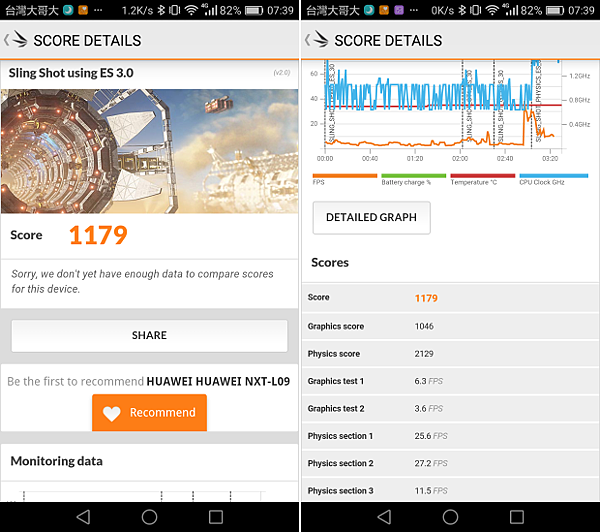Viewport: 600px width, 532px height.
Task: Tap the purple notification icon in right status bar
Action: 399,10
